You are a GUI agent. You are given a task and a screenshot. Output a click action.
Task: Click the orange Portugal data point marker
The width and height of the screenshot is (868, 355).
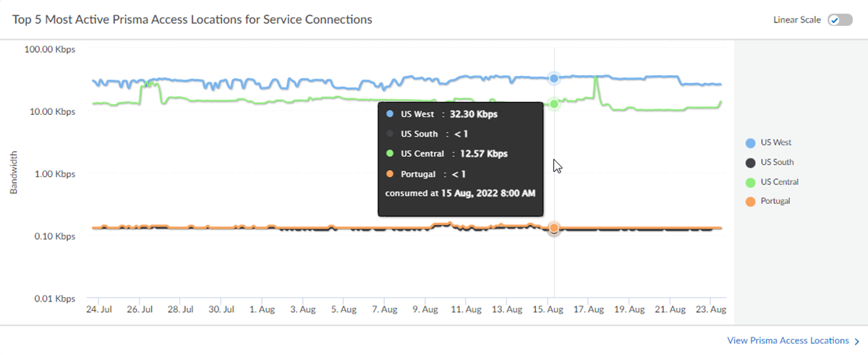pos(554,228)
